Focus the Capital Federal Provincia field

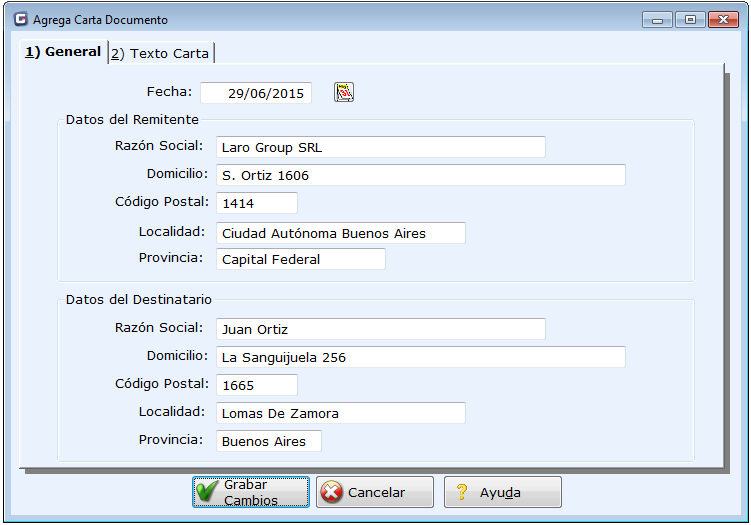pyautogui.click(x=300, y=259)
